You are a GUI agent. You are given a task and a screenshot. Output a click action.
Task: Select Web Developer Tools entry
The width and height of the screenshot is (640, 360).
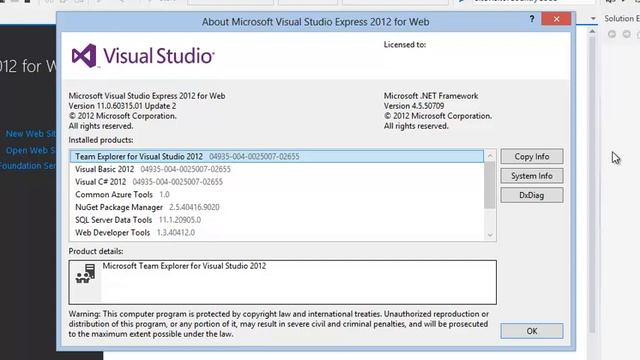point(277,232)
